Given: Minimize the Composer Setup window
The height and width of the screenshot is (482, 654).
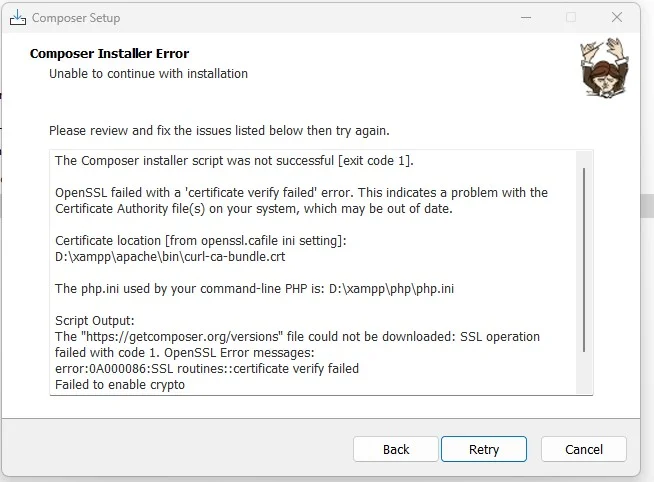Looking at the screenshot, I should (x=526, y=18).
